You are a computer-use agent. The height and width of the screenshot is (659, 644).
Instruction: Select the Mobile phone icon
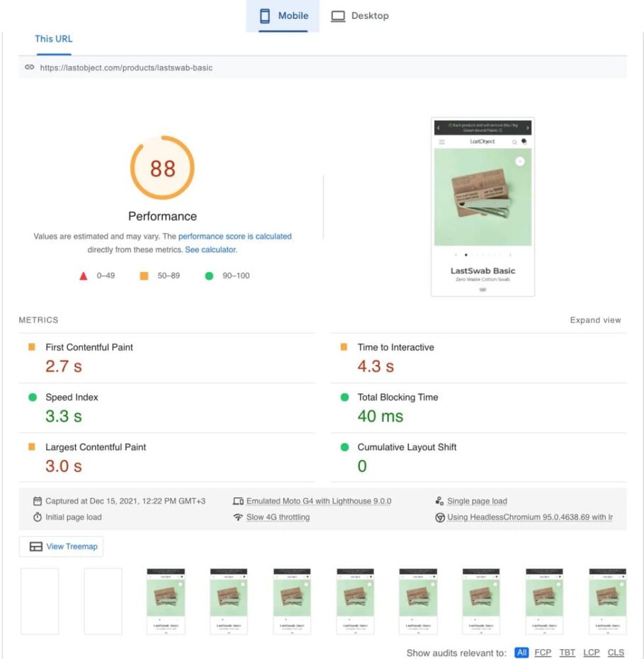(266, 15)
